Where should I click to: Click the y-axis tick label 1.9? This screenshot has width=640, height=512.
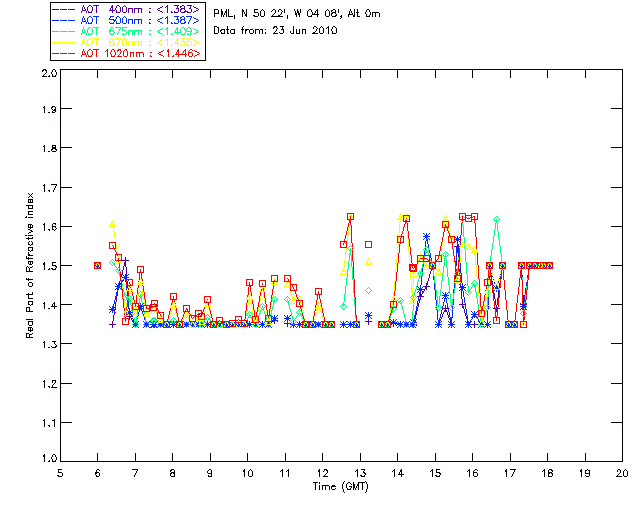pos(49,109)
